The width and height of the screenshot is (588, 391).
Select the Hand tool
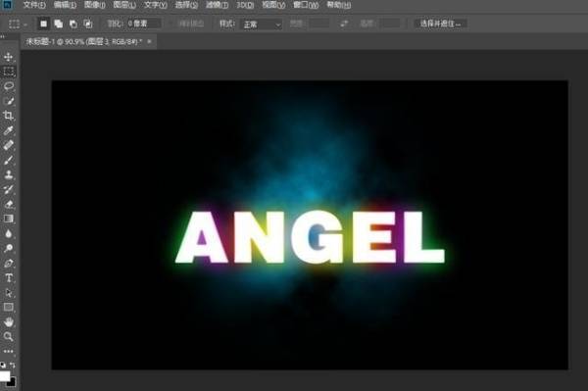coord(9,321)
